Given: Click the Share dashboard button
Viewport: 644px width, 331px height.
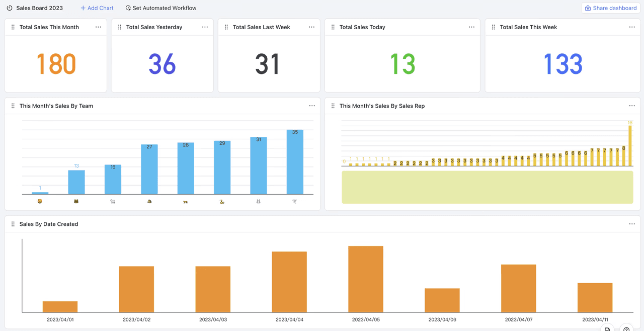Looking at the screenshot, I should click(611, 8).
